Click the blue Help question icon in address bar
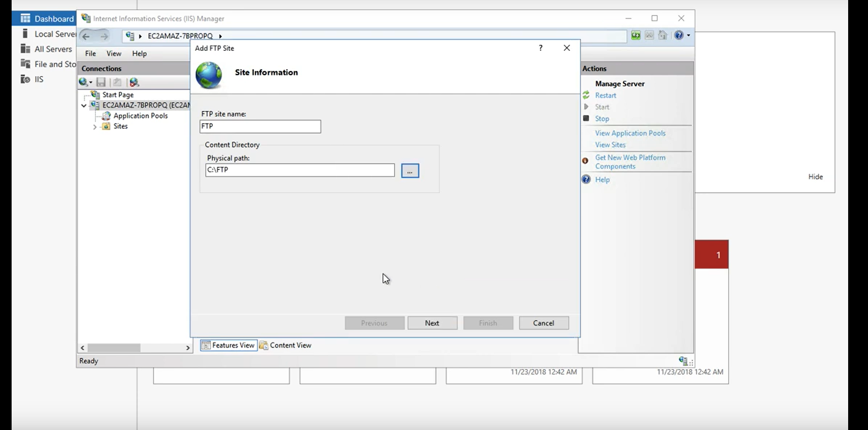The height and width of the screenshot is (430, 868). click(x=679, y=35)
